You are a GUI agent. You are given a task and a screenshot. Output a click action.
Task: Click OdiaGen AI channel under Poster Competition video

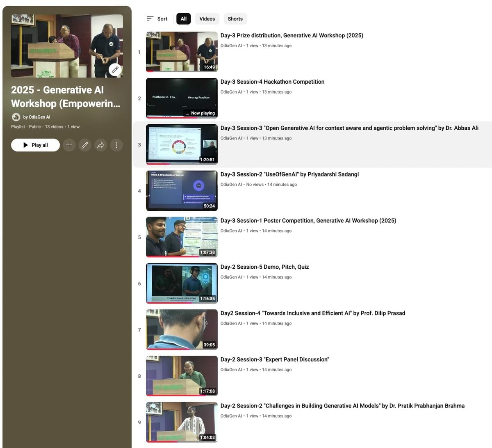[x=231, y=231]
